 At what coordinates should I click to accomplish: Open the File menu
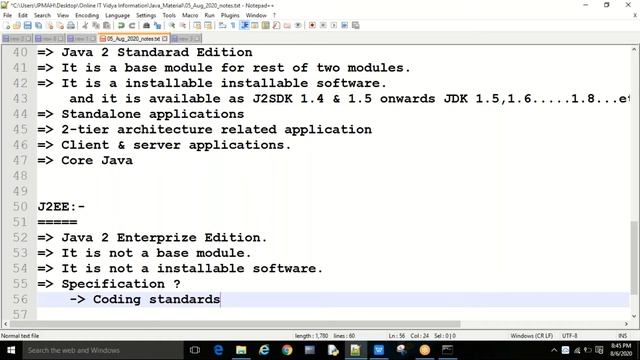tap(7, 15)
